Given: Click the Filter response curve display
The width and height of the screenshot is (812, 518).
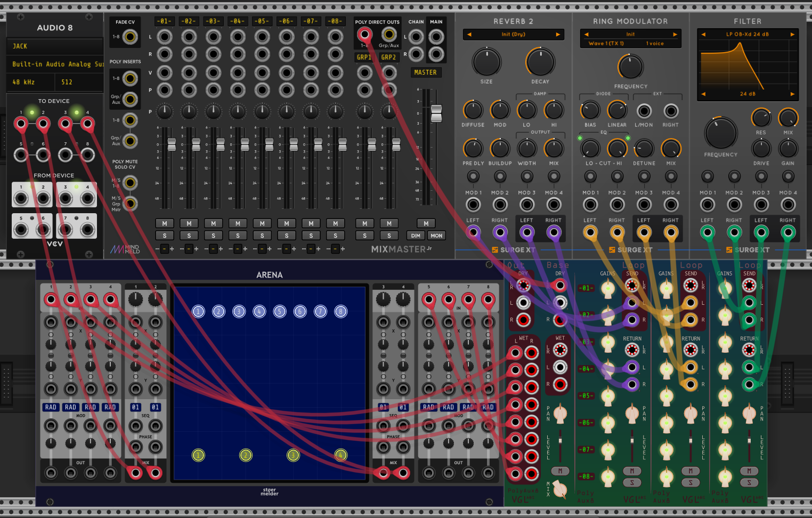Looking at the screenshot, I should coord(748,64).
